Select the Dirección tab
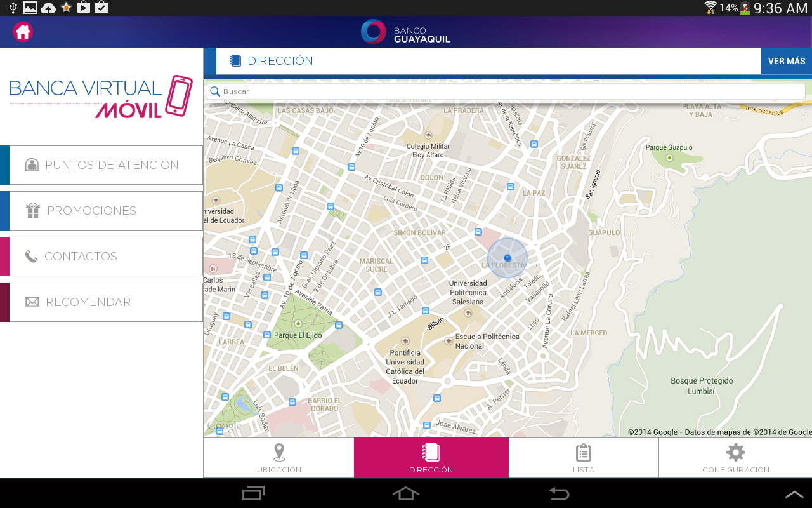 click(x=431, y=457)
